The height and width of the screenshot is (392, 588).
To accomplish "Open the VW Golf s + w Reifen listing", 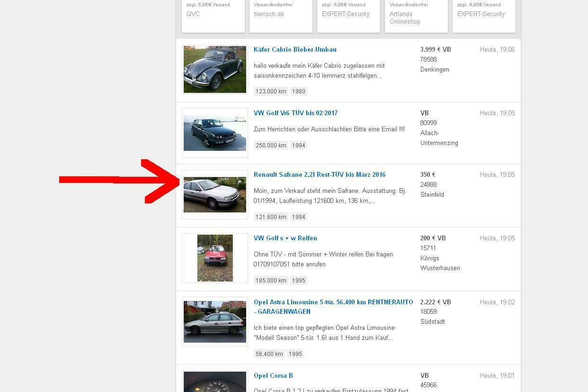I will [285, 238].
